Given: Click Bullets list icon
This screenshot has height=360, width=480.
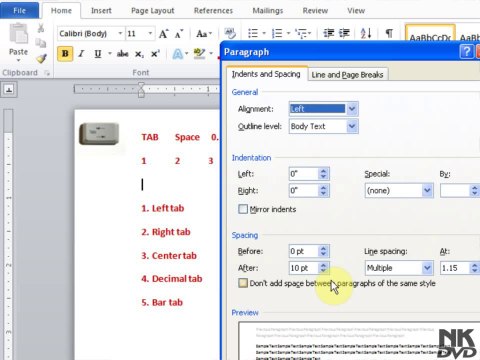Looking at the screenshot, I should (253, 33).
